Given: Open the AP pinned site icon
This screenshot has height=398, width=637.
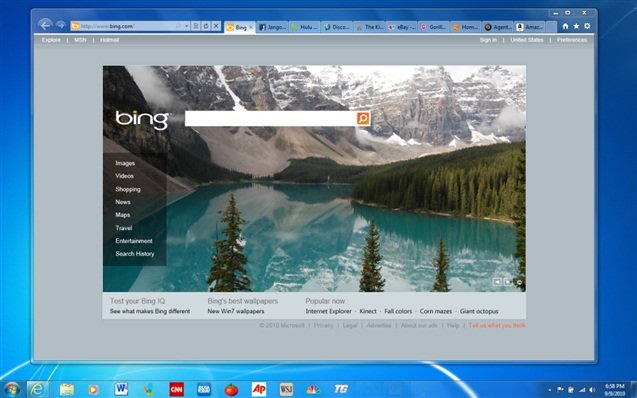Looking at the screenshot, I should pyautogui.click(x=259, y=389).
